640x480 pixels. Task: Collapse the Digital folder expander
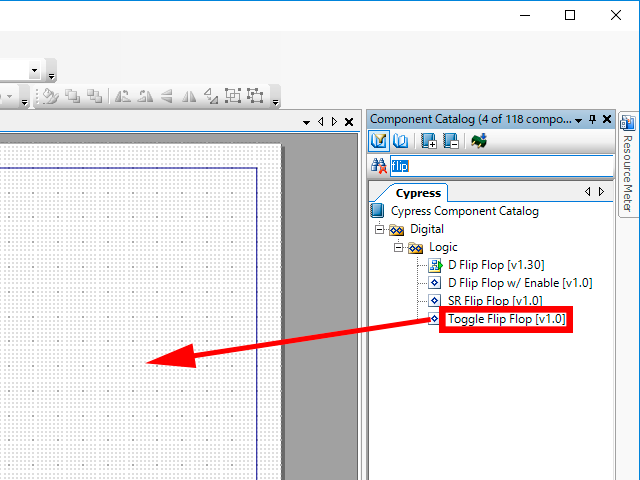pos(380,229)
